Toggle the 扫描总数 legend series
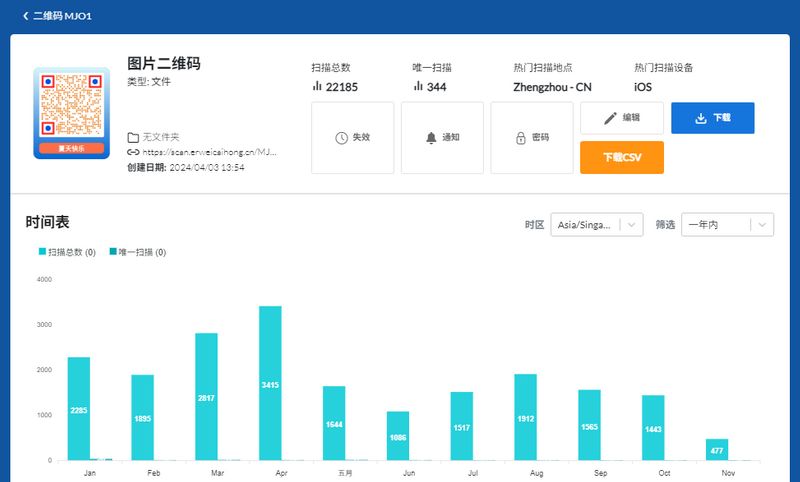 click(x=67, y=252)
